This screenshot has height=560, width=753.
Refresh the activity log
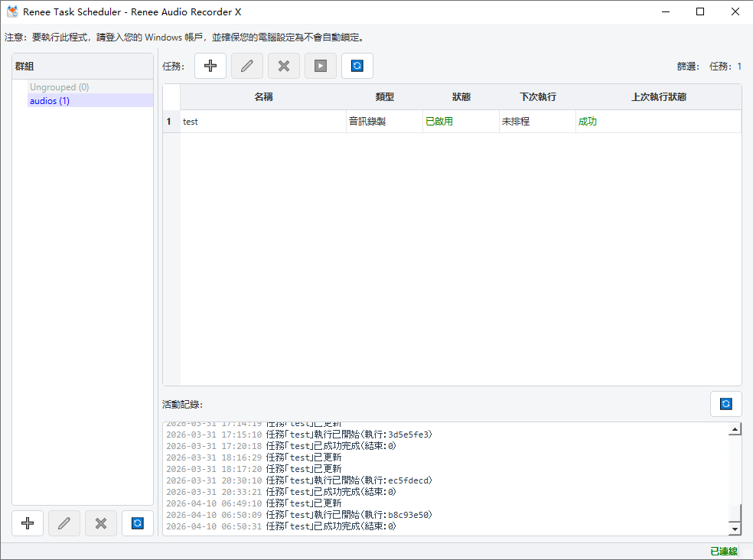click(x=726, y=404)
